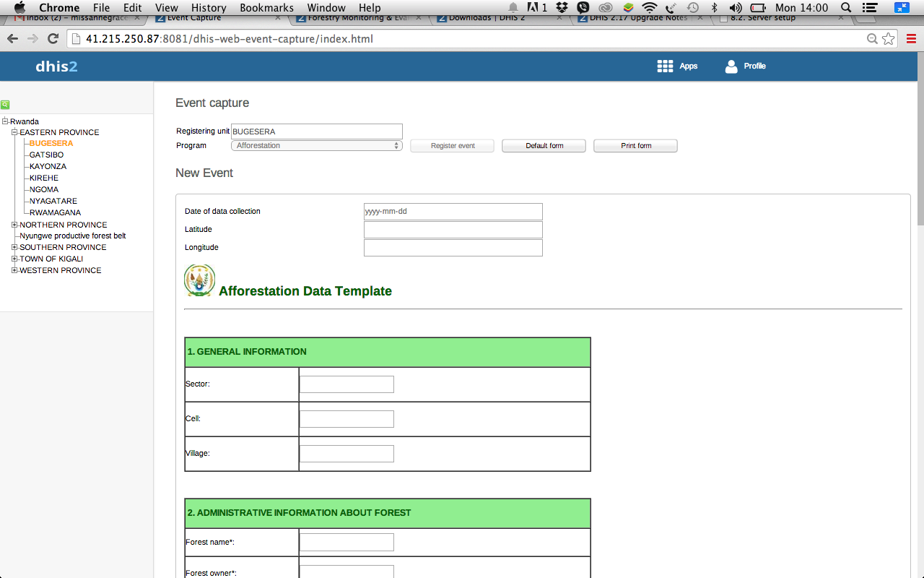Click the Longitude input field

453,248
